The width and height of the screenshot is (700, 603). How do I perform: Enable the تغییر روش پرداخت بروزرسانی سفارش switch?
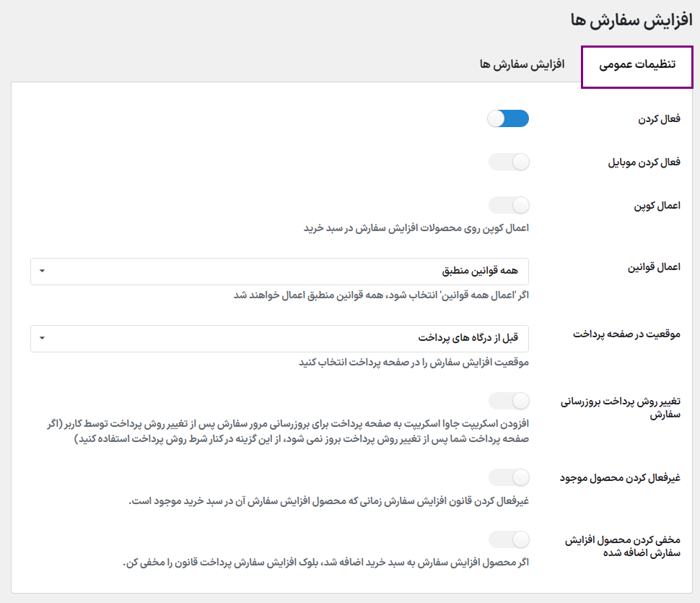508,399
